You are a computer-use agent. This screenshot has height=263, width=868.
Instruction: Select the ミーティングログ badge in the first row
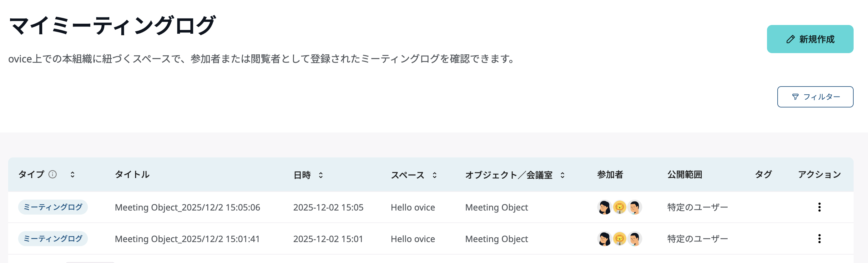pos(53,207)
